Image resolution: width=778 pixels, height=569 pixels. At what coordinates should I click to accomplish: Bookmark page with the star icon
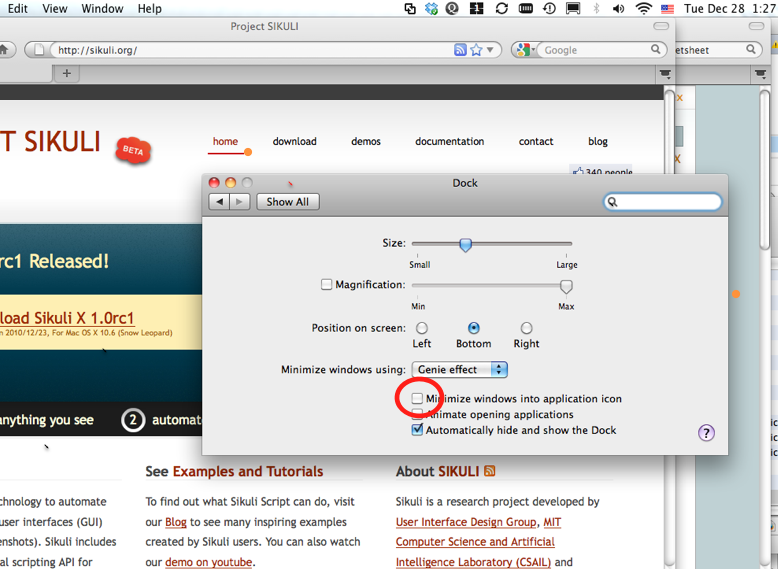(x=477, y=49)
